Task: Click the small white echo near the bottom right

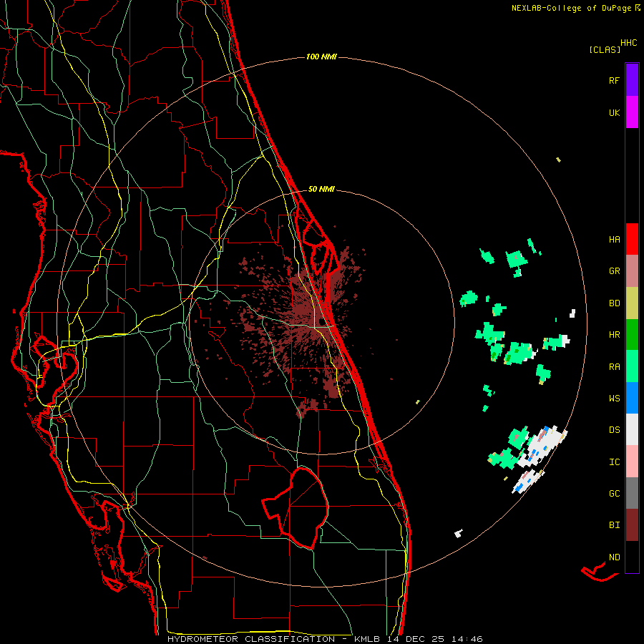Action: pyautogui.click(x=459, y=534)
